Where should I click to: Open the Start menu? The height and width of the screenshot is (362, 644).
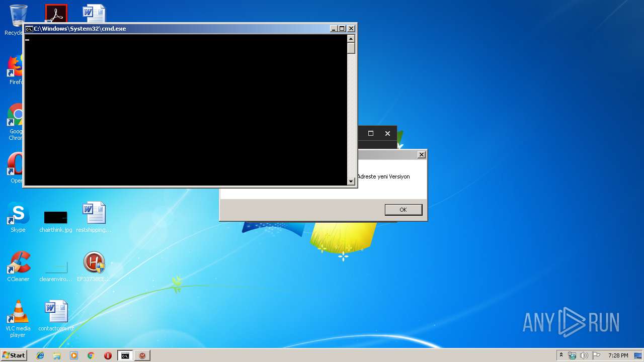(14, 355)
